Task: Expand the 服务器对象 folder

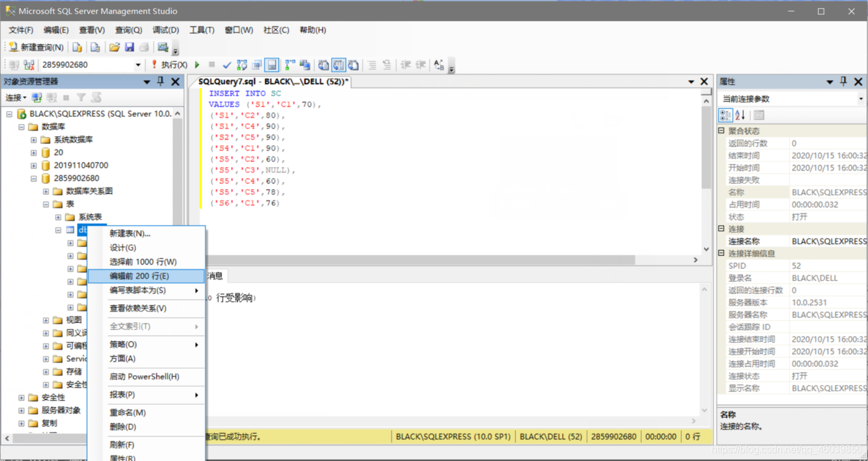Action: point(22,411)
